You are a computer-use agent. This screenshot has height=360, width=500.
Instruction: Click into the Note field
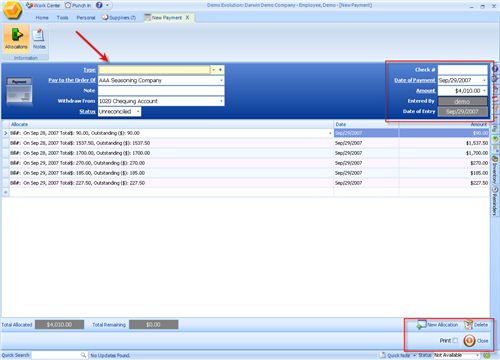161,91
